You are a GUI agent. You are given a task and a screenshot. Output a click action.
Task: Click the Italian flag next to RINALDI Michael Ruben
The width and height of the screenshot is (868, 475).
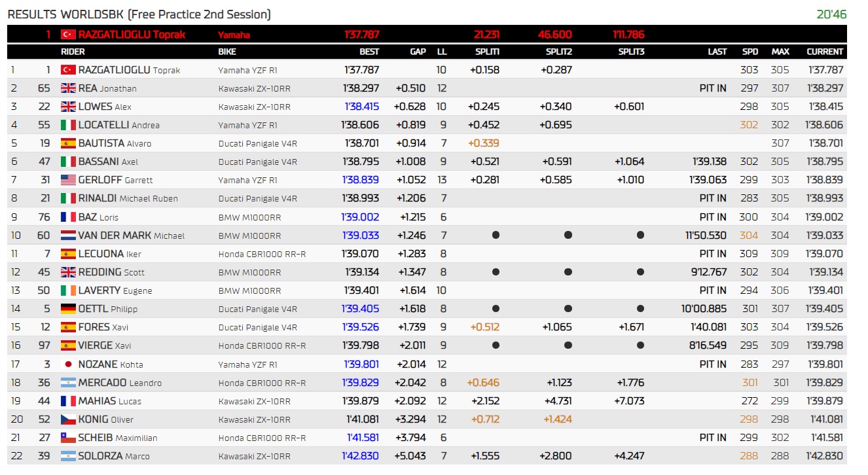point(68,198)
